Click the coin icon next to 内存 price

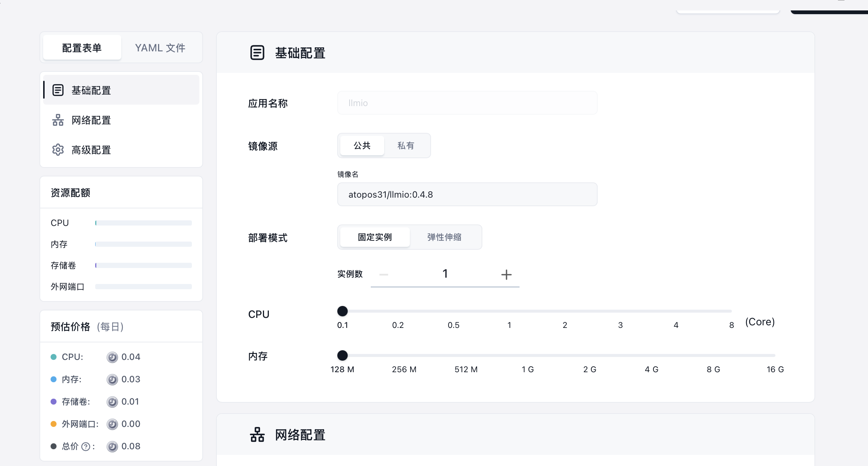pyautogui.click(x=112, y=379)
